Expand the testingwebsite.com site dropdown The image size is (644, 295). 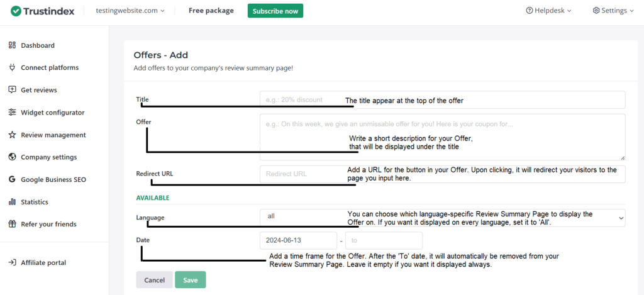click(x=130, y=11)
